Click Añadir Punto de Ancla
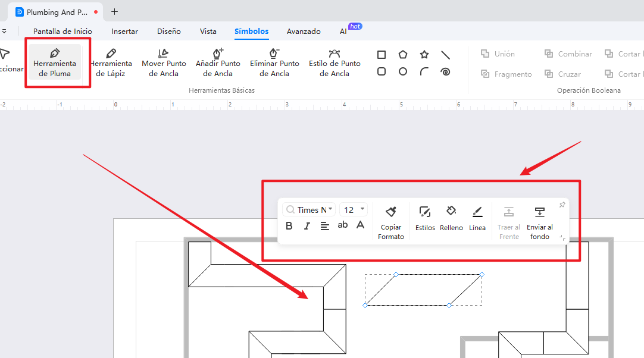 coord(218,62)
